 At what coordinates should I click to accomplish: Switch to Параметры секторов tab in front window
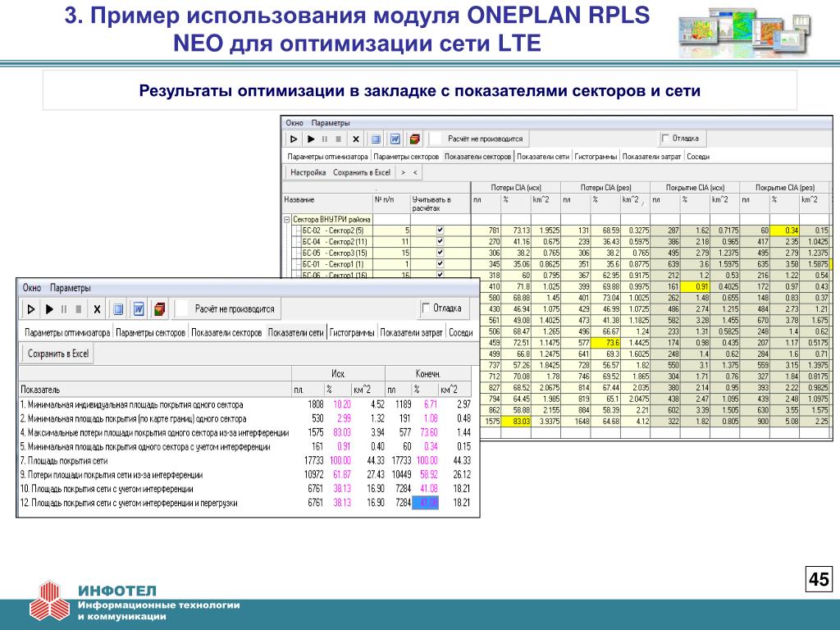pos(151,333)
